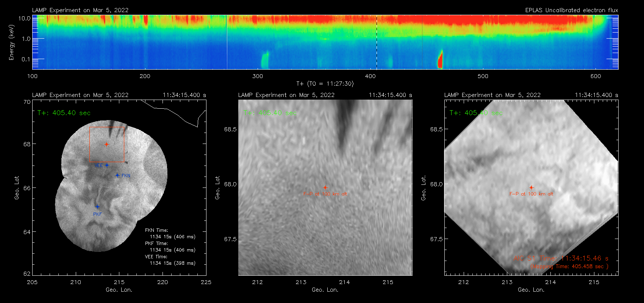The width and height of the screenshot is (644, 303).
Task: Click 'F-P at 100 km alt' in right panel
Action: click(x=531, y=194)
